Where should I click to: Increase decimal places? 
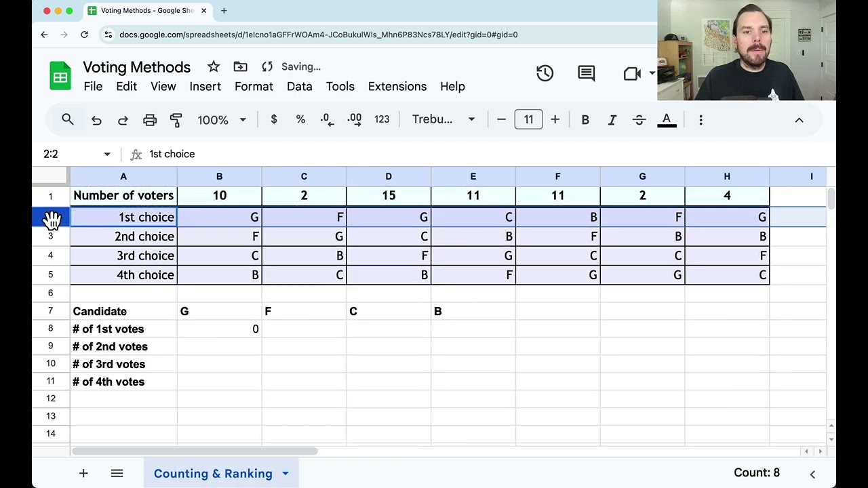pyautogui.click(x=354, y=119)
